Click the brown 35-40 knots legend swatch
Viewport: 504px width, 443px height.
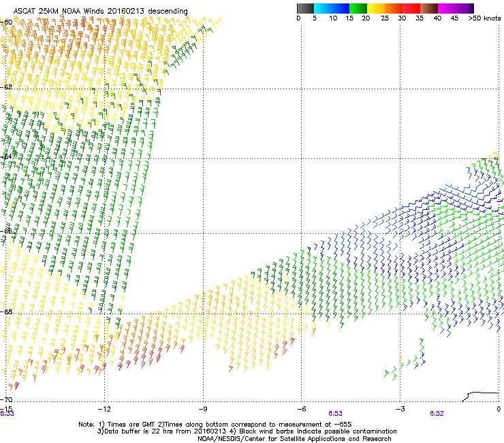429,8
